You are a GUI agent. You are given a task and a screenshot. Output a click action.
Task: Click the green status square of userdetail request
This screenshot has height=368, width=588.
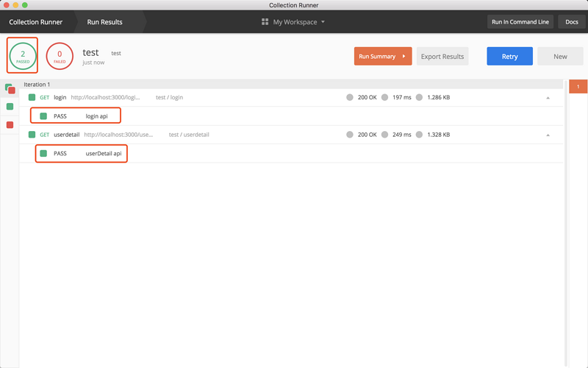32,135
